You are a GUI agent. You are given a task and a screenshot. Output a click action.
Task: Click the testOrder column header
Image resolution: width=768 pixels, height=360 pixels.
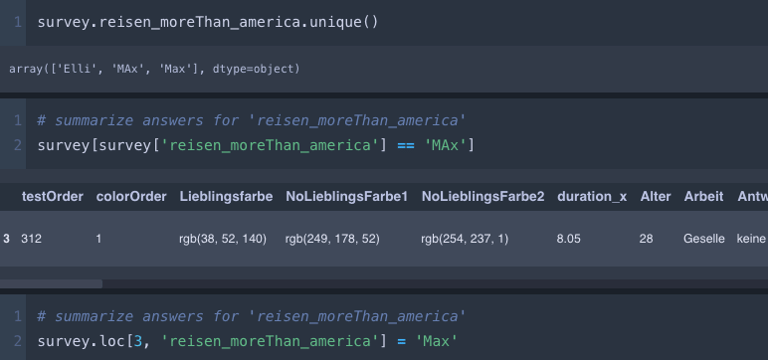coord(52,196)
